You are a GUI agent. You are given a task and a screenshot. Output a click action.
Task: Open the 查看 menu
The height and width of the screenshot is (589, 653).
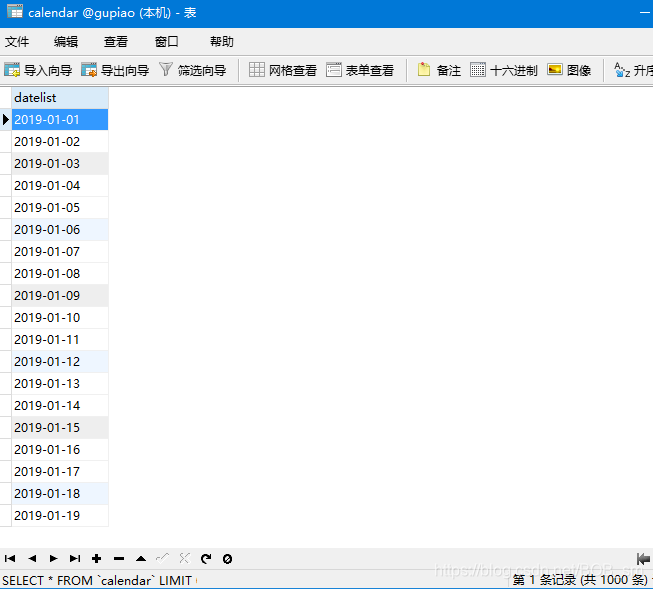coord(116,42)
